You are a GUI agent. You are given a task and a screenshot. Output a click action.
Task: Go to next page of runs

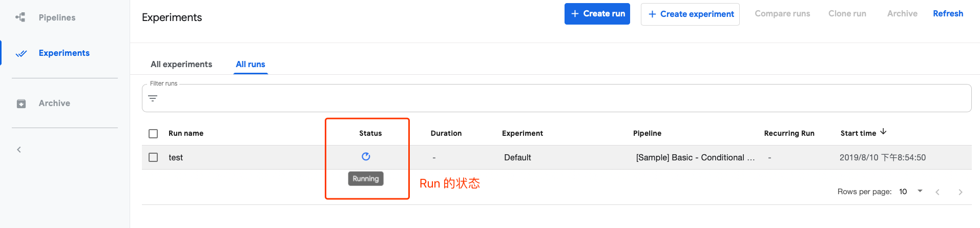960,192
